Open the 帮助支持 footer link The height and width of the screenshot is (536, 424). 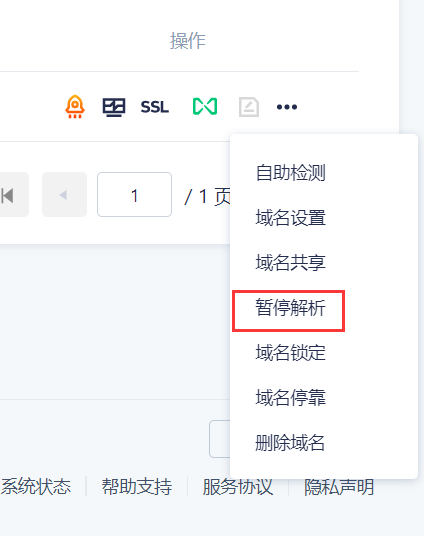tap(137, 486)
